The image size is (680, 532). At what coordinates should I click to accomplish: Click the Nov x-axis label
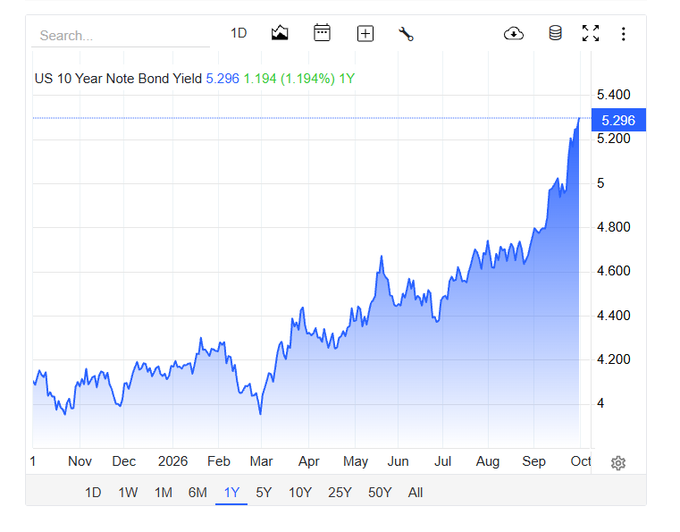point(80,461)
